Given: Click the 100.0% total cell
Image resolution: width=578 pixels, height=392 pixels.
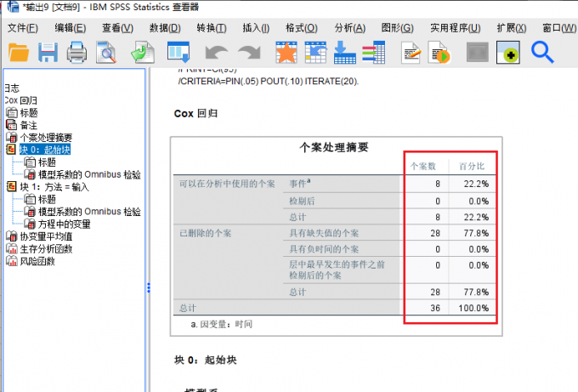Looking at the screenshot, I should [473, 308].
